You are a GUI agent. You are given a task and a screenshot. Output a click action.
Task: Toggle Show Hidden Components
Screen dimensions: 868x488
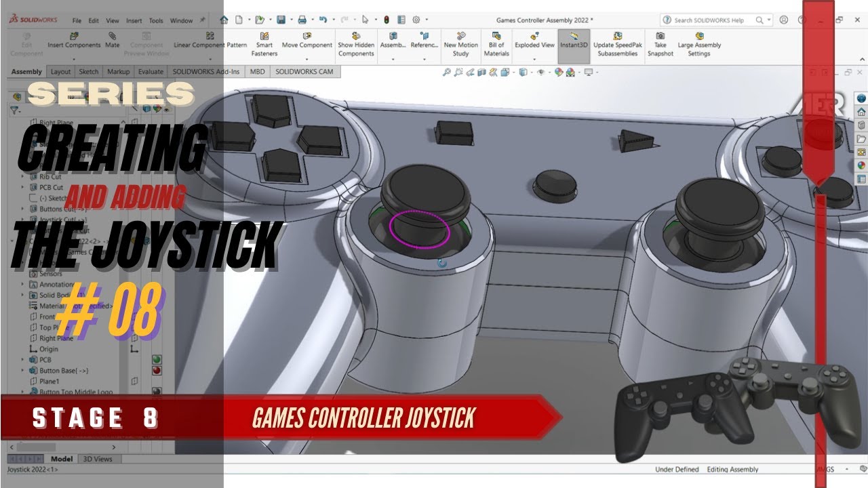tap(356, 44)
